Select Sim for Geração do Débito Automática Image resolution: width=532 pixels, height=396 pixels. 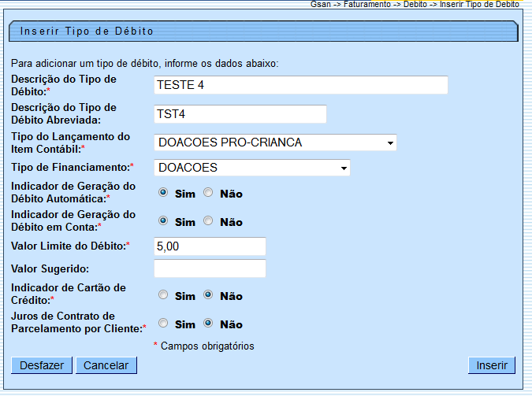click(x=162, y=192)
